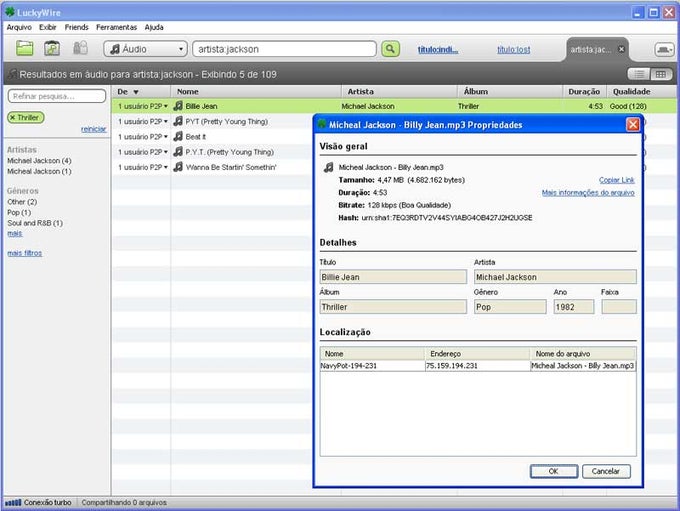
Task: Switch to list view of results
Action: tap(639, 74)
